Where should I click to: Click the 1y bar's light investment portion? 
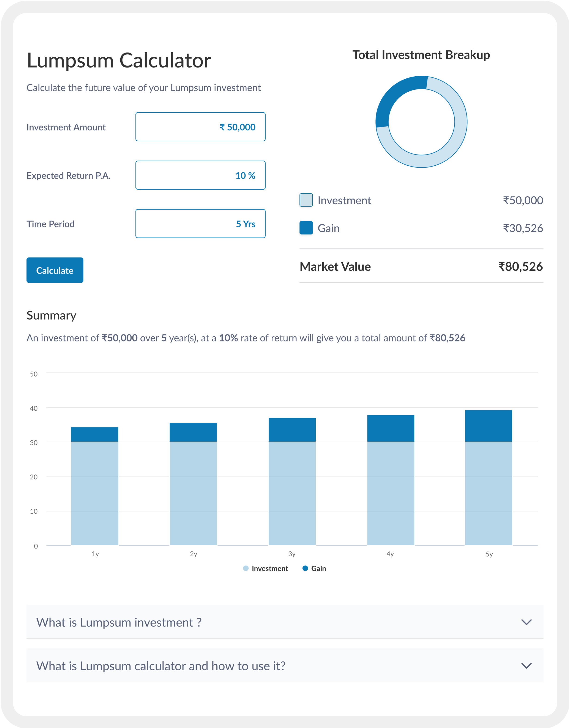pos(95,493)
